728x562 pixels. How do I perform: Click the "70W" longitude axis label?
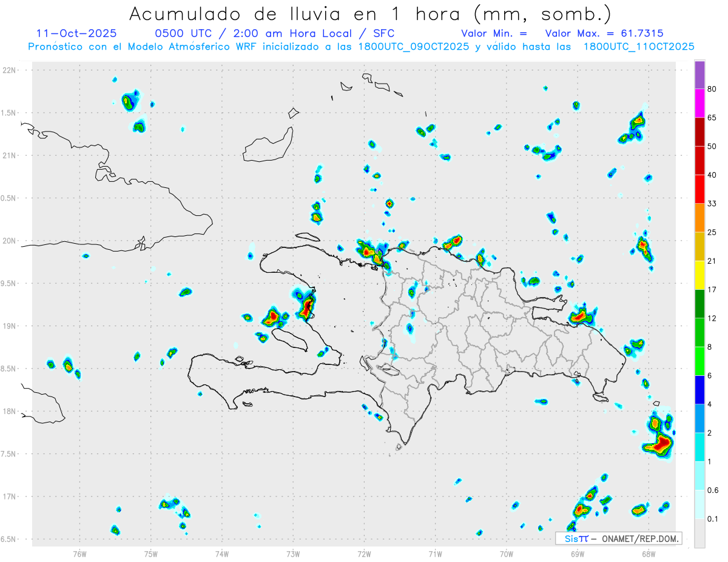(507, 553)
